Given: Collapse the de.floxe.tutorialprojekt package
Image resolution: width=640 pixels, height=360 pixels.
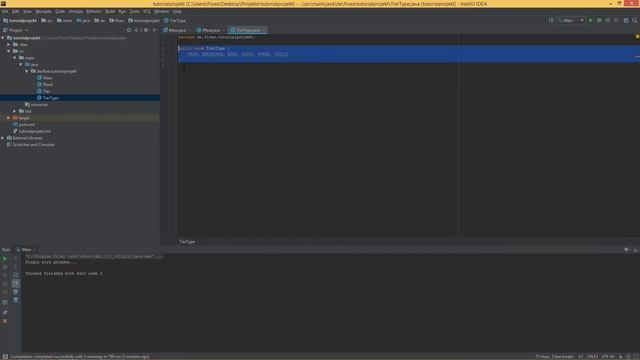Looking at the screenshot, I should [x=27, y=71].
